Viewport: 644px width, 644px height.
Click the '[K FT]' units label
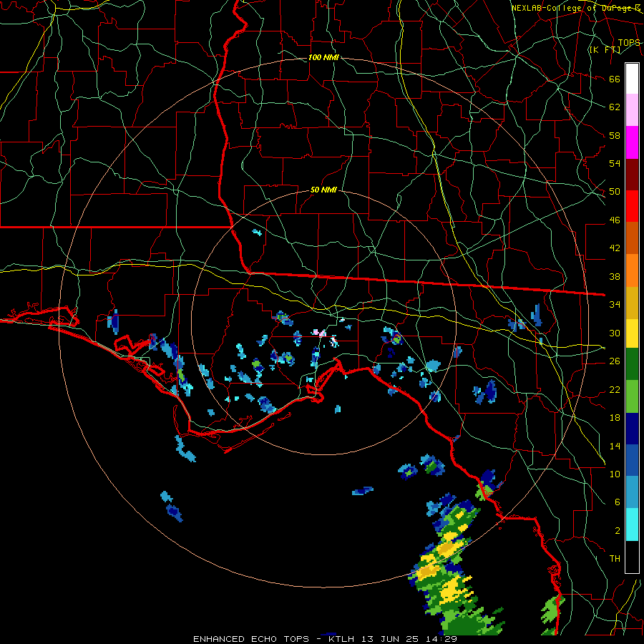(x=605, y=49)
